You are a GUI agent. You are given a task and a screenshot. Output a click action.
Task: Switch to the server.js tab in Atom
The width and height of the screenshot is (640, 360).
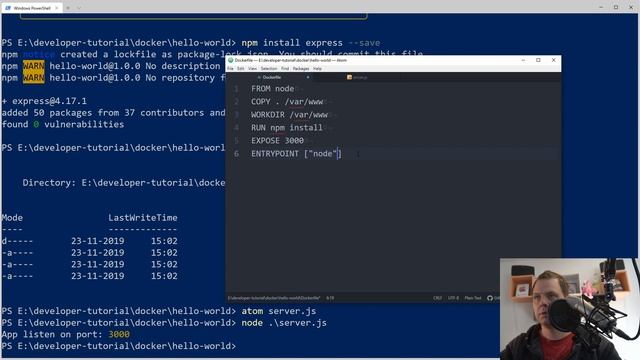(x=357, y=77)
